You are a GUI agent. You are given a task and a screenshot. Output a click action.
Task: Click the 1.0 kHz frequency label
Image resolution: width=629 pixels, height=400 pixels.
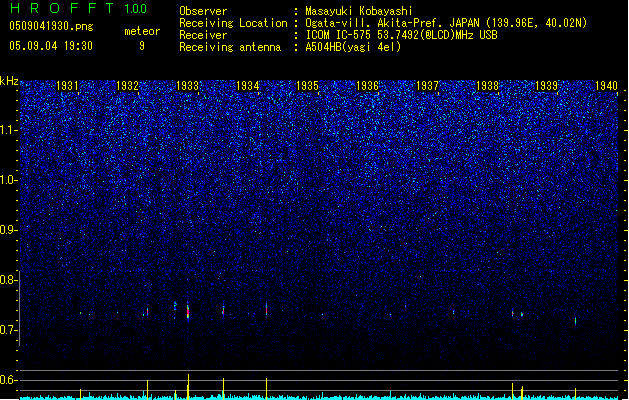pos(9,180)
